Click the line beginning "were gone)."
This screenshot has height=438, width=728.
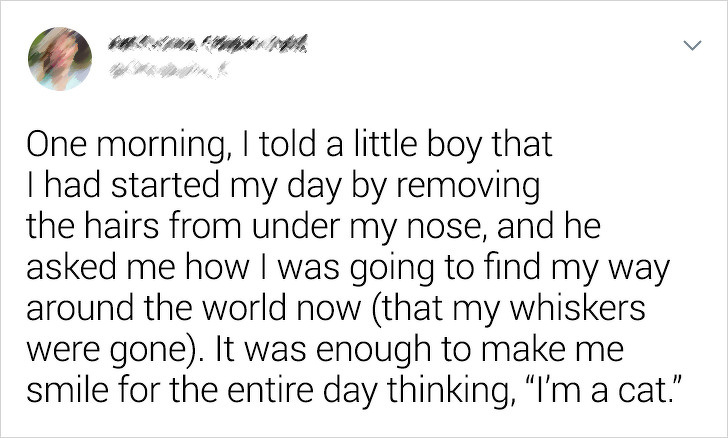click(325, 350)
